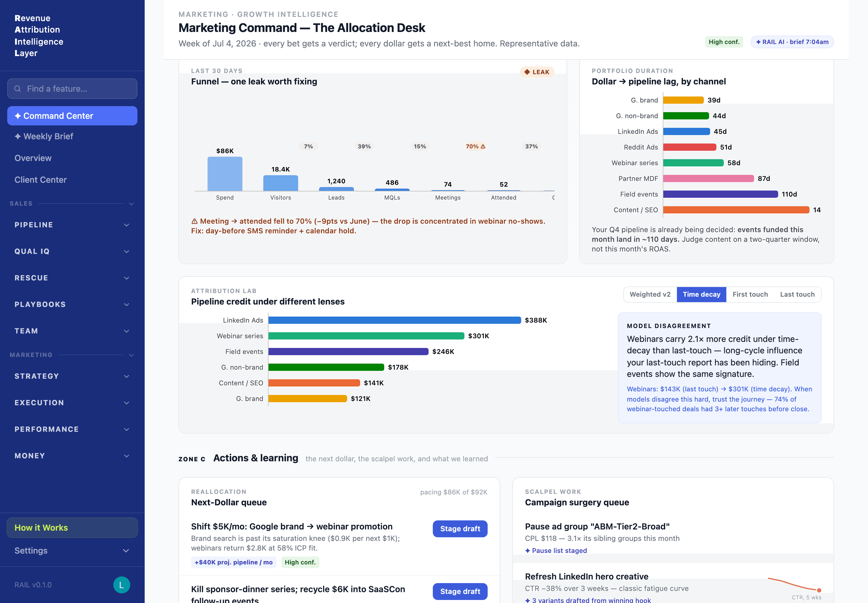Click the High conf. header badge
The height and width of the screenshot is (603, 868).
click(724, 42)
